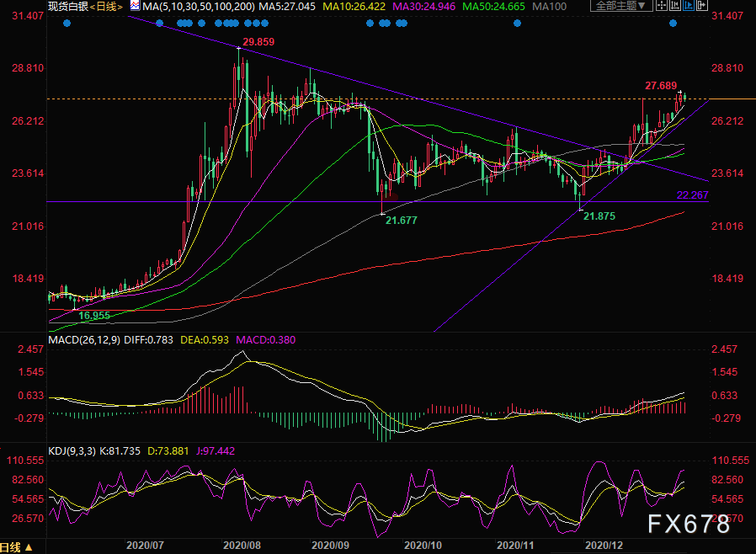Click the 现货白银 chart title
Viewport: 756px width, 554px height.
(x=68, y=6)
